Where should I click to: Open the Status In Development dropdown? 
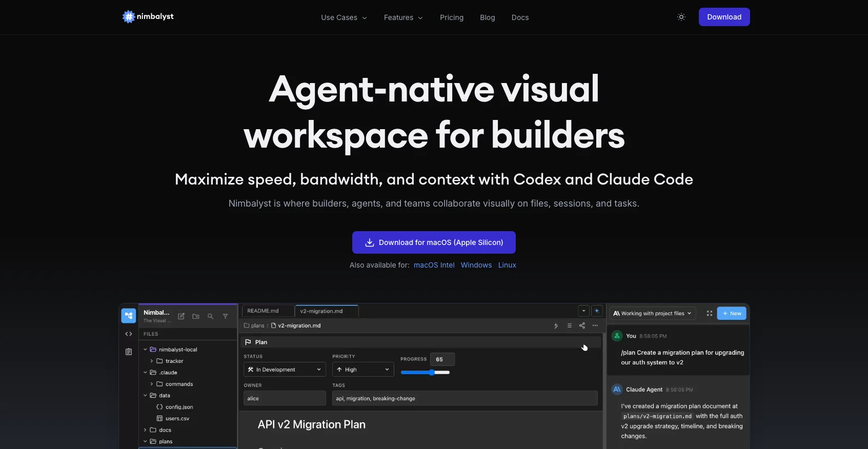pos(285,370)
